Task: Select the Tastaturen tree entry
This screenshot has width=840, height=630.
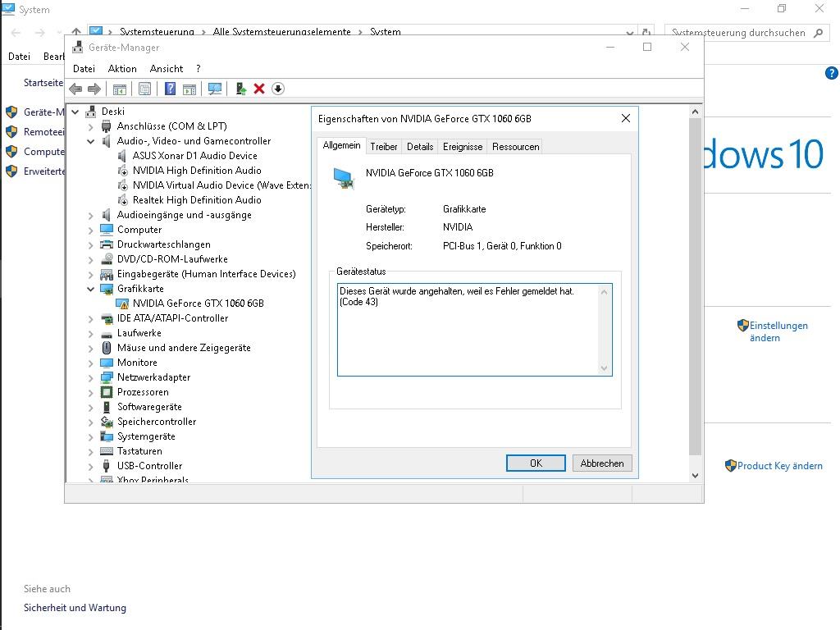Action: pos(139,451)
